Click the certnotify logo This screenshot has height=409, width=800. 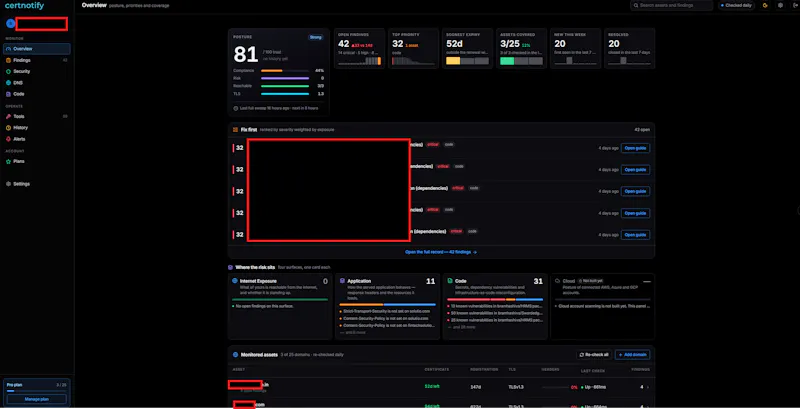tap(24, 6)
